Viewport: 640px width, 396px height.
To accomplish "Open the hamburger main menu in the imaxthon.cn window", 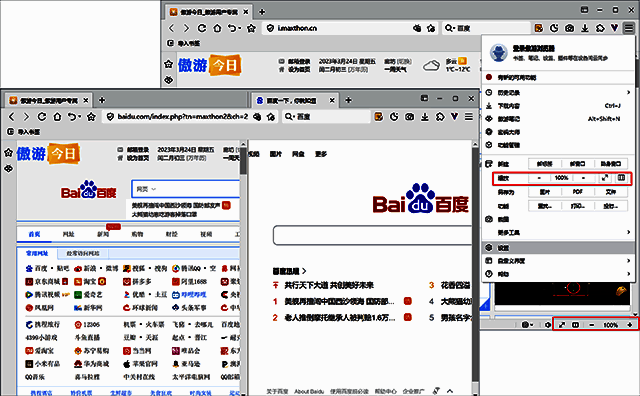I will (x=629, y=28).
